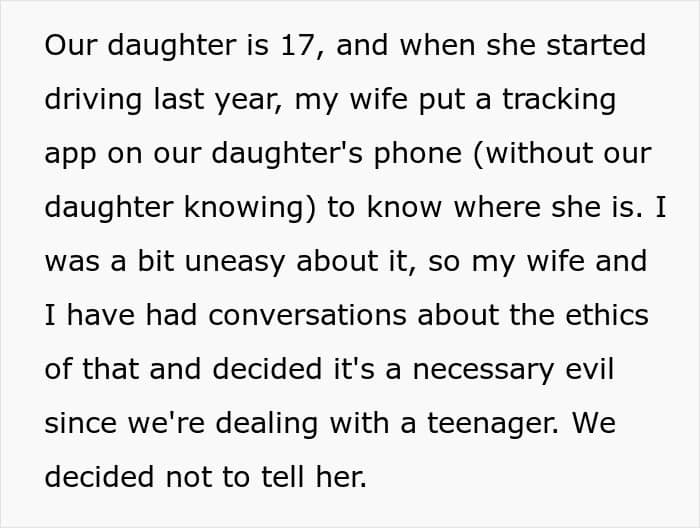Click the word "conversations"
The width and height of the screenshot is (700, 528).
point(308,315)
